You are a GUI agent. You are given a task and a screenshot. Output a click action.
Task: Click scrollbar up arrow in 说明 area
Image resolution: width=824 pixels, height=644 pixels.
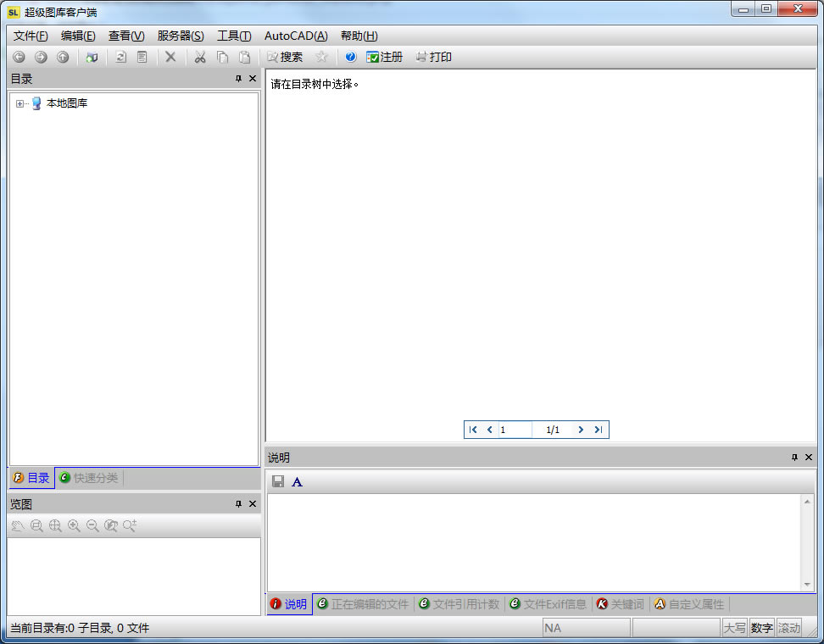[807, 502]
